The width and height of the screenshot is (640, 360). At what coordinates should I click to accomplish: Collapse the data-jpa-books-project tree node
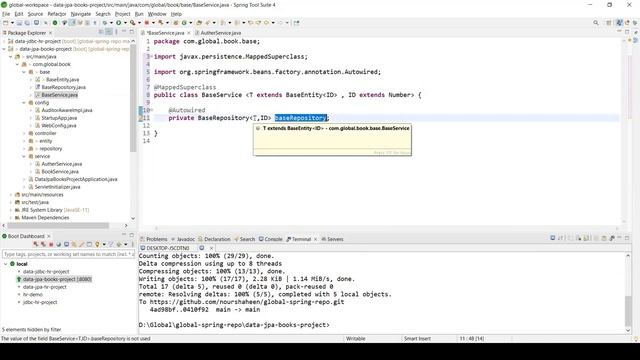click(x=4, y=49)
